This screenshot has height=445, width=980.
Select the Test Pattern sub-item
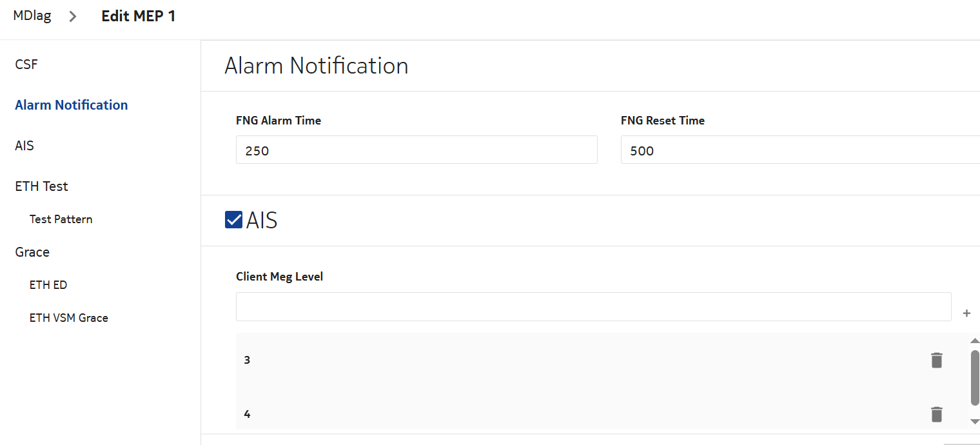[x=61, y=219]
